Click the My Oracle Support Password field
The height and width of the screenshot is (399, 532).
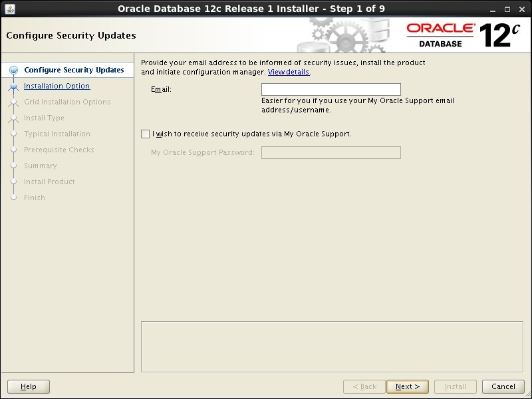[x=331, y=153]
